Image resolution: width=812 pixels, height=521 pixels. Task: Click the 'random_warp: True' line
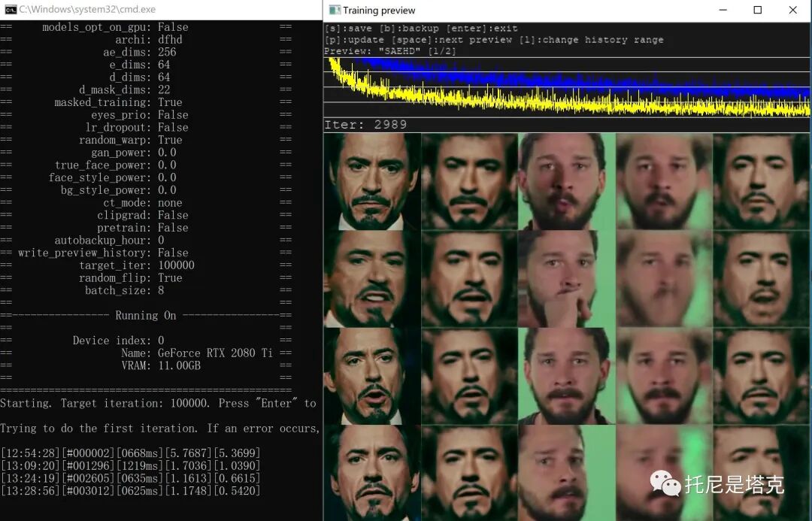(x=131, y=140)
